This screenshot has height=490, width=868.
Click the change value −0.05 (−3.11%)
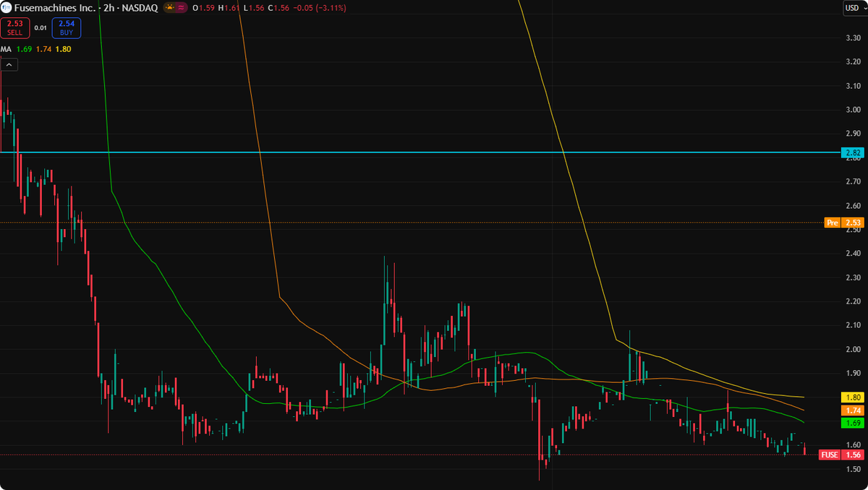(320, 8)
